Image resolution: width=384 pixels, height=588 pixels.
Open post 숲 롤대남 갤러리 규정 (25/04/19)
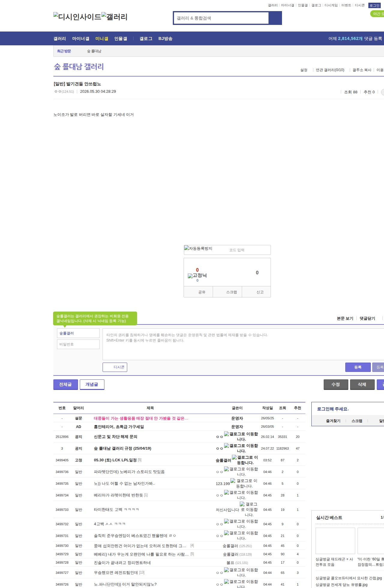(x=122, y=448)
